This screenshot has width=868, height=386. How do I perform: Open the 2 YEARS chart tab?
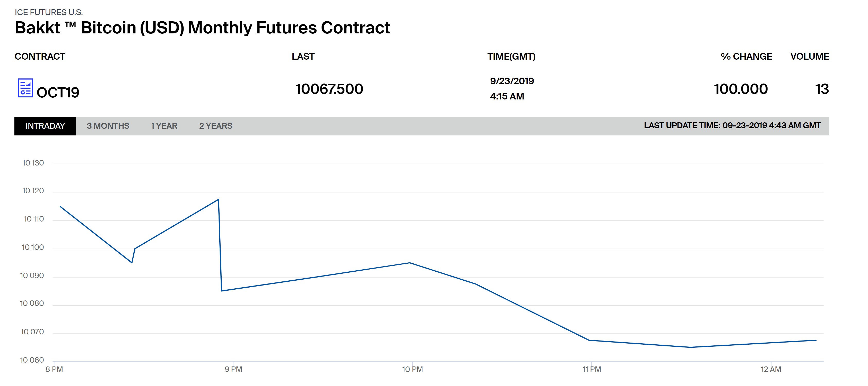pos(216,126)
